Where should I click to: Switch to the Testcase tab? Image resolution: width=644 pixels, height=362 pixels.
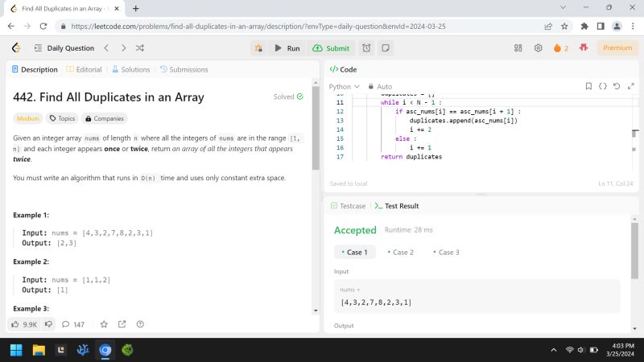click(x=348, y=206)
